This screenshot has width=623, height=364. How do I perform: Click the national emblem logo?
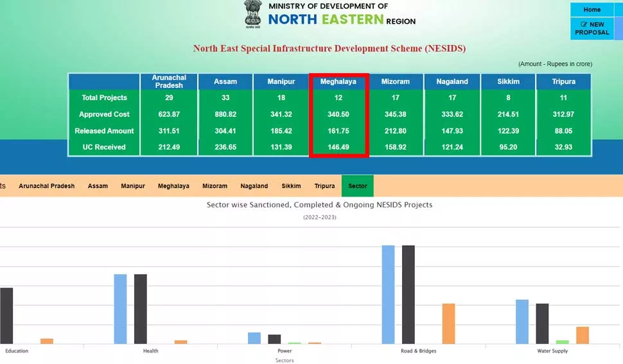pos(253,14)
